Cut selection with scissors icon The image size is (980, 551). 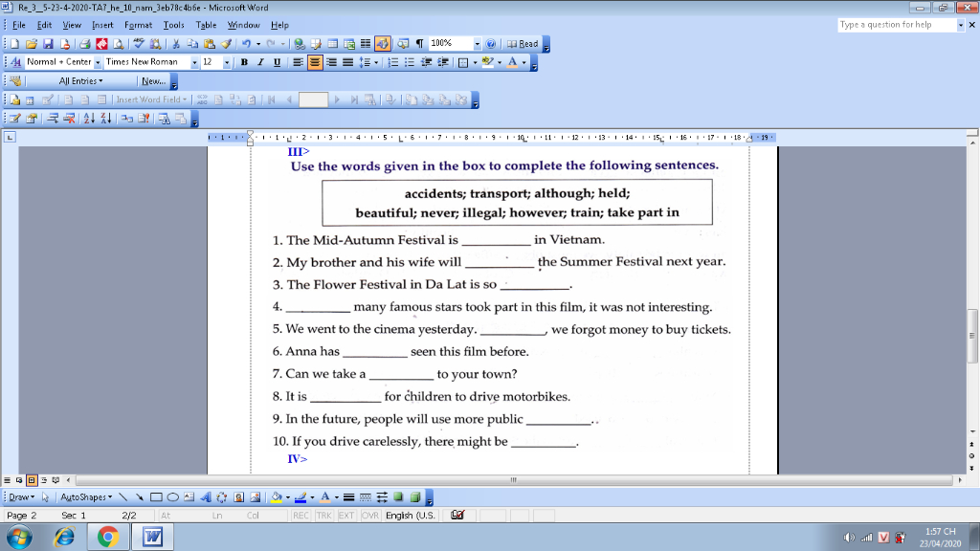click(176, 44)
